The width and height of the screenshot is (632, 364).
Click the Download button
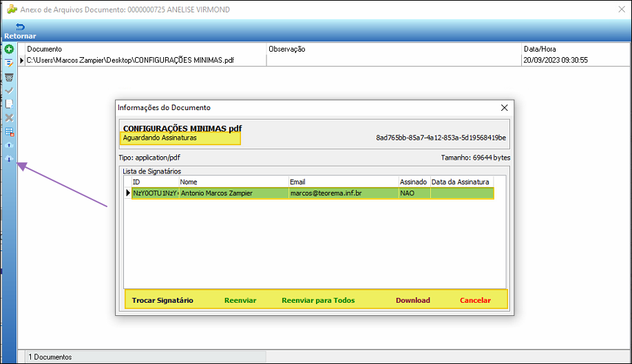(413, 300)
